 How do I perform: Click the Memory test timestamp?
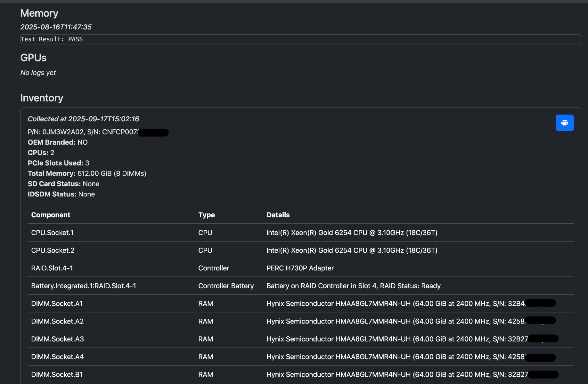[56, 27]
